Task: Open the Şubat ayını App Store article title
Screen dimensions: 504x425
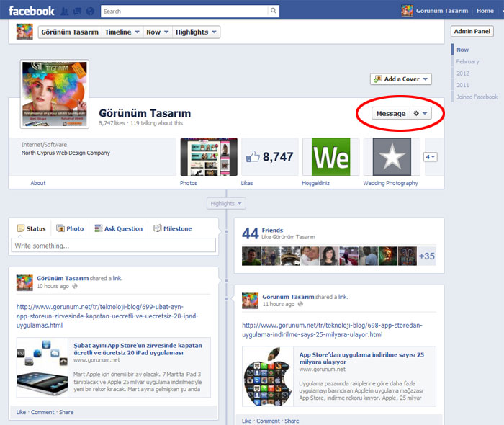Action: point(138,349)
